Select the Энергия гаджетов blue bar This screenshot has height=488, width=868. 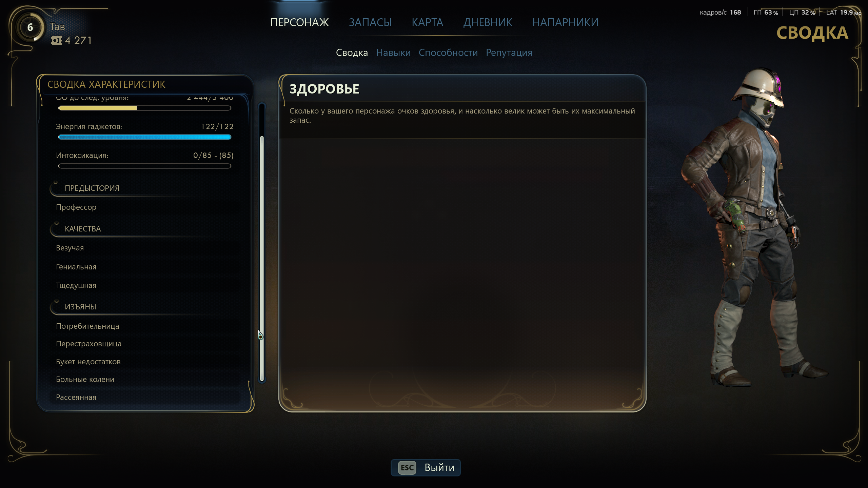(145, 137)
